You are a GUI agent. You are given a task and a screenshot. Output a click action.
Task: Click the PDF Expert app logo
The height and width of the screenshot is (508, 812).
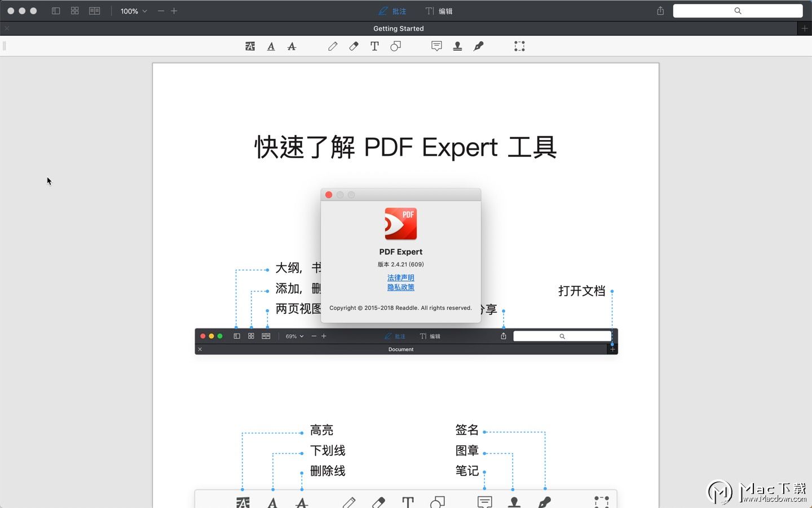point(401,224)
